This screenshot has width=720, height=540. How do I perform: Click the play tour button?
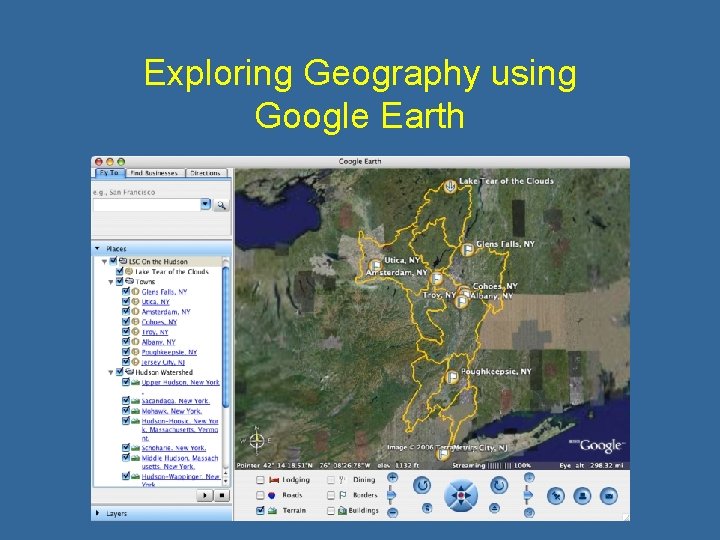(x=205, y=495)
